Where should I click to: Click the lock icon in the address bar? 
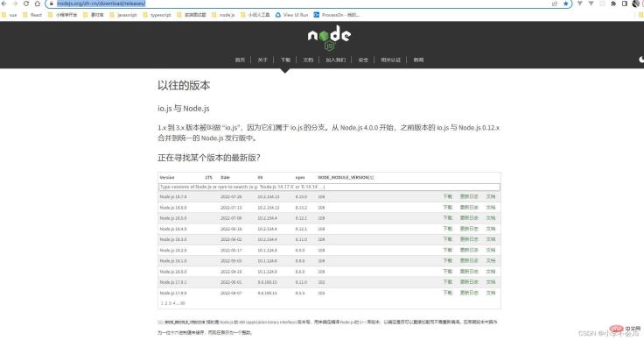(x=52, y=4)
